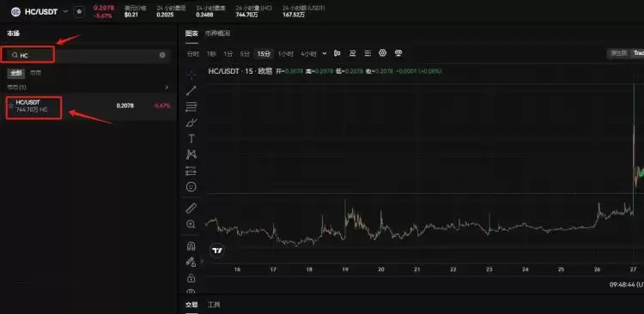This screenshot has height=314, width=644.
Task: Toggle magnet mode
Action: click(191, 246)
